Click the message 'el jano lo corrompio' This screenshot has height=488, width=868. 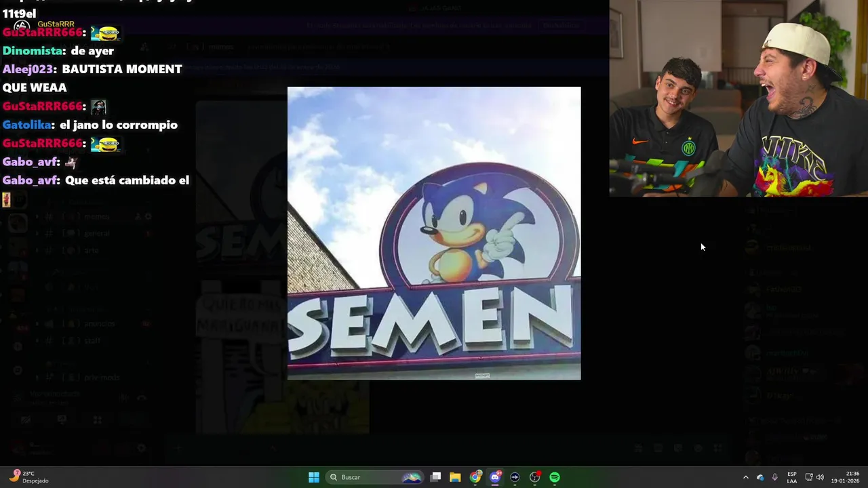click(x=119, y=125)
